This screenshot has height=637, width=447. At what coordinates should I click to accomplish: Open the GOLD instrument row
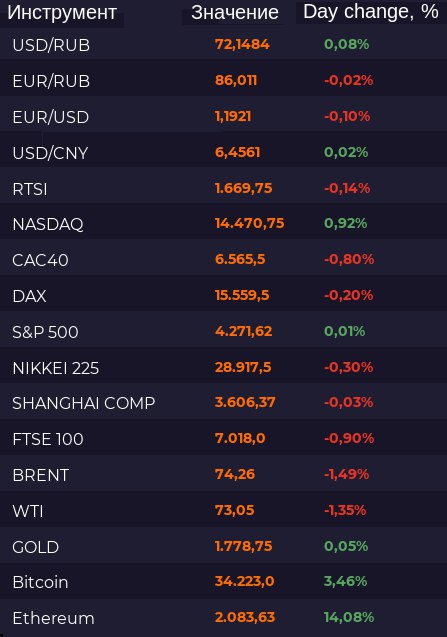(224, 547)
